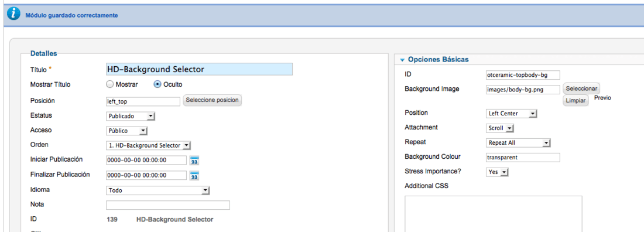
Task: Open the Finalizar Publicación calendar icon
Action: coord(194,176)
